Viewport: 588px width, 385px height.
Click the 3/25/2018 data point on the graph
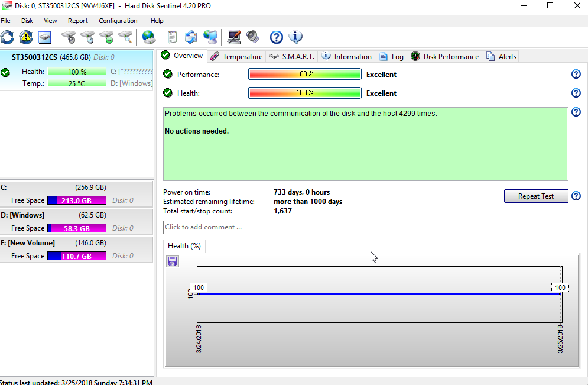coord(561,294)
